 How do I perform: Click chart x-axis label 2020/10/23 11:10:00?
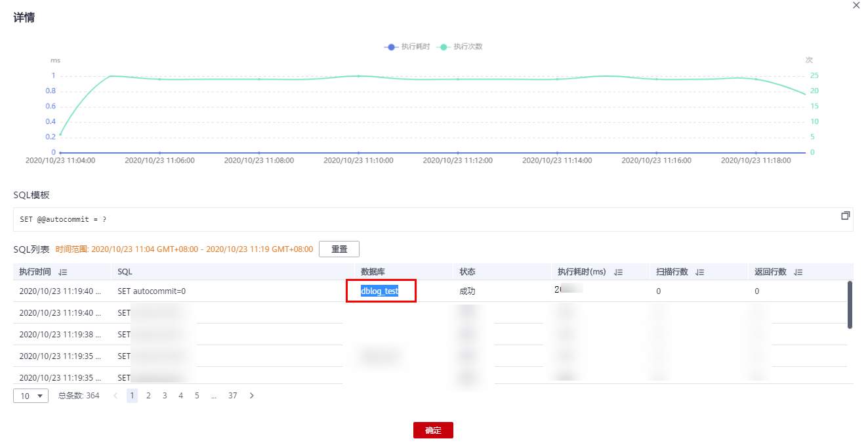coord(358,160)
